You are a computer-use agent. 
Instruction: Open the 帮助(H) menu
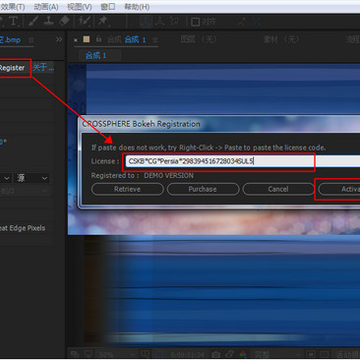coord(137,7)
